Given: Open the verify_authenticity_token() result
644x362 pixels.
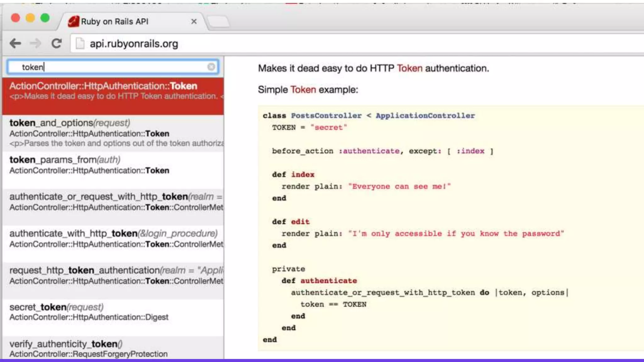Looking at the screenshot, I should (113, 348).
